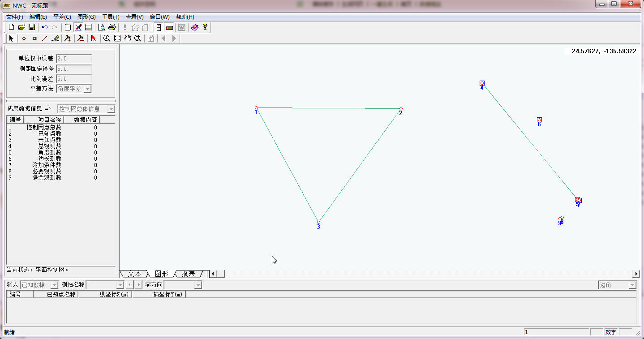This screenshot has height=339, width=644.
Task: Switch to the 报表 tab
Action: 189,274
